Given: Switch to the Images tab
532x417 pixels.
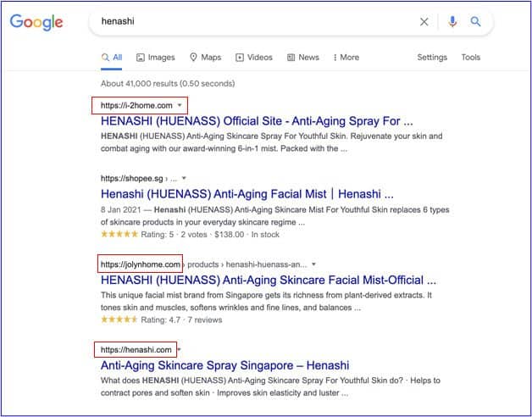Looking at the screenshot, I should tap(155, 58).
